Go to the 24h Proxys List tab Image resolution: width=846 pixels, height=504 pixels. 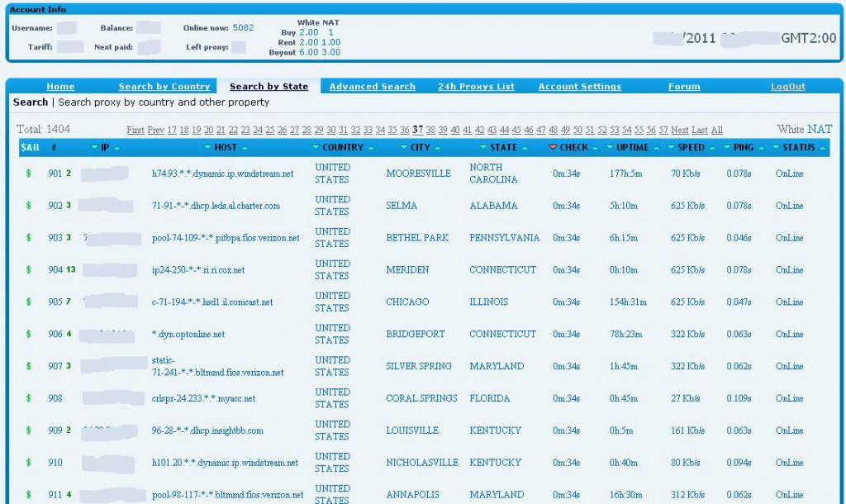click(x=476, y=86)
